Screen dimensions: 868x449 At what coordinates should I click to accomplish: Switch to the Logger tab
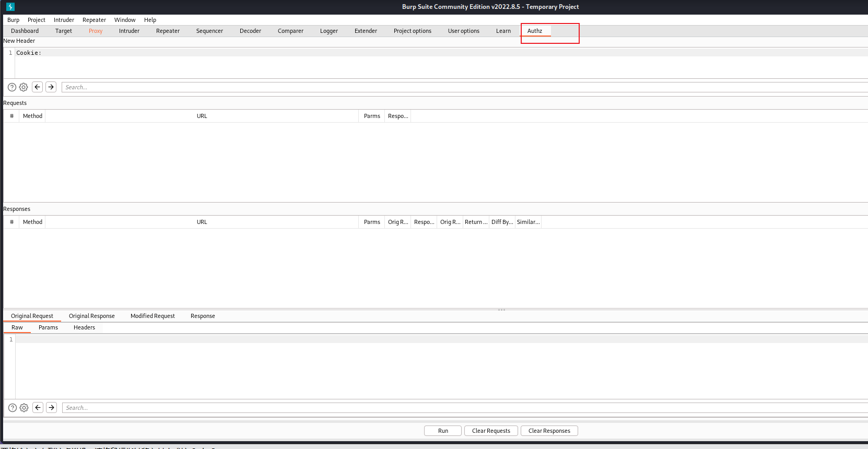click(x=329, y=31)
